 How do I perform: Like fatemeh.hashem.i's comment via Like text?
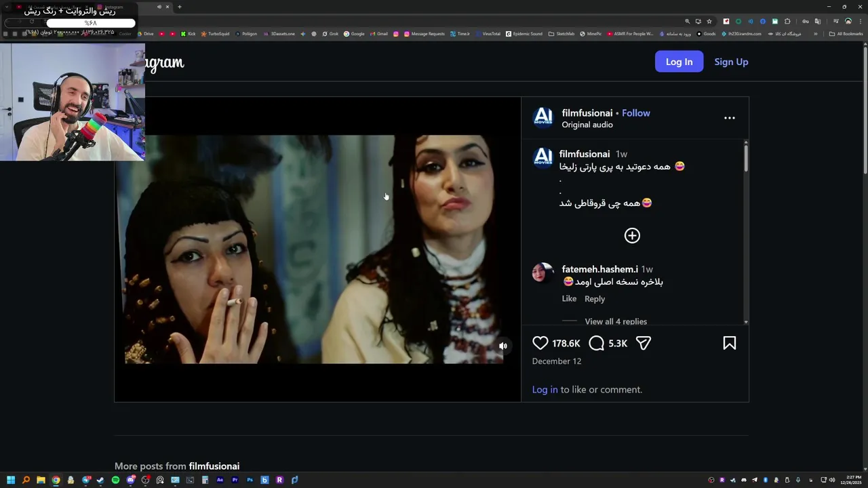click(569, 299)
